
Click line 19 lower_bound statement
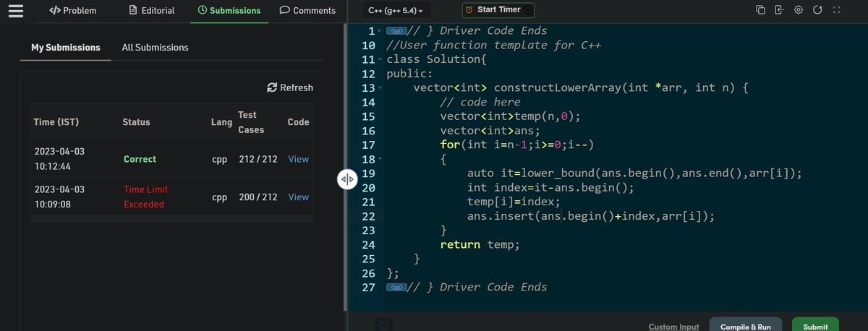(634, 173)
